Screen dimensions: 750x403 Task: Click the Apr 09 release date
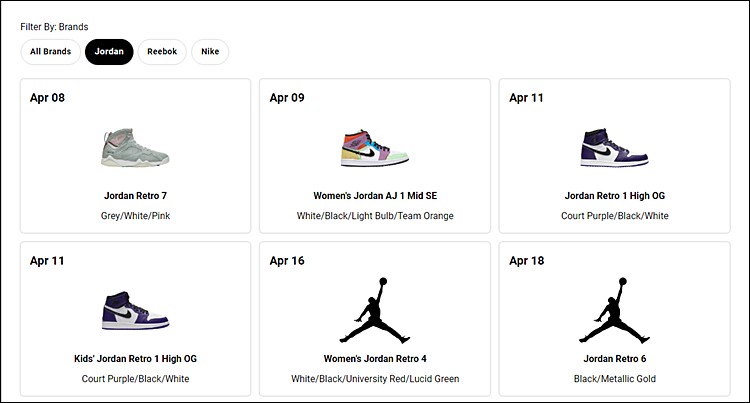[x=287, y=98]
